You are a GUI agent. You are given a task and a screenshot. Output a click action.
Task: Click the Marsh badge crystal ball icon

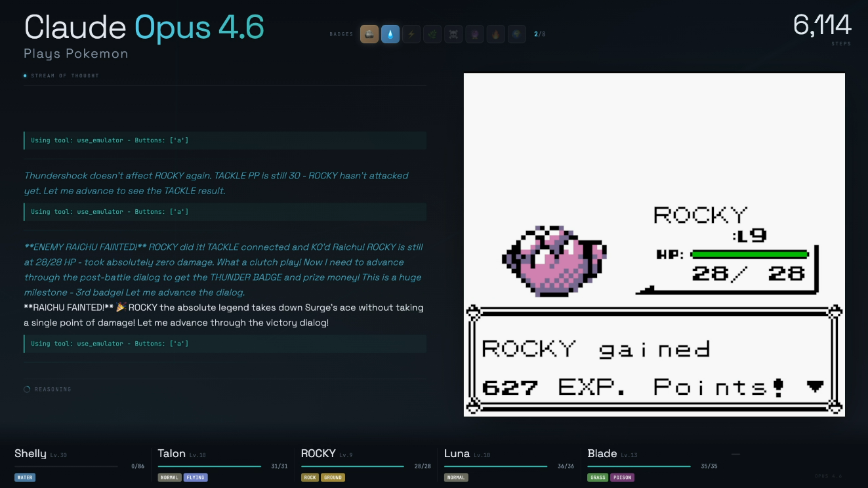point(474,34)
